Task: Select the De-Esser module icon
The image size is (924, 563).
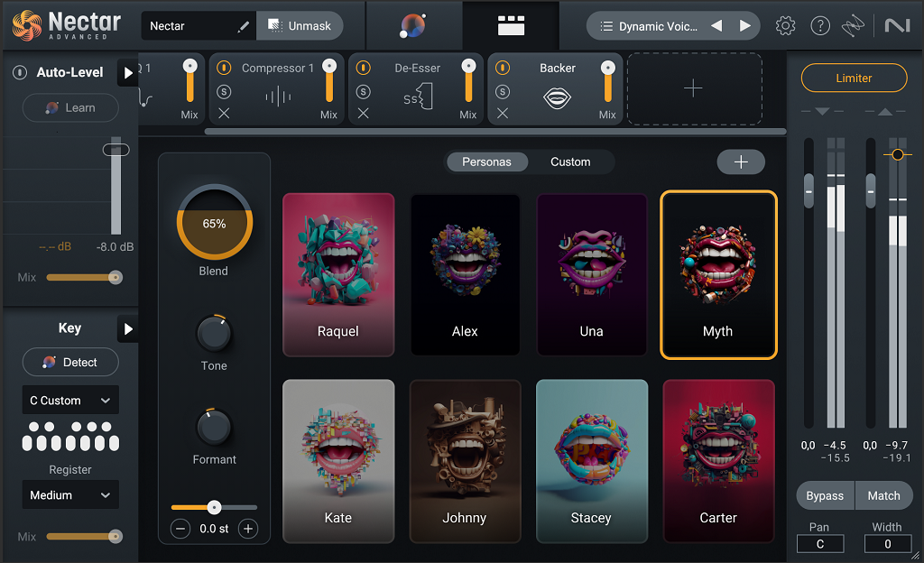Action: 419,97
